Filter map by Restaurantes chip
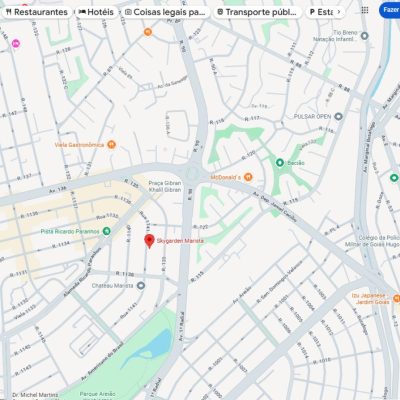The height and width of the screenshot is (400, 400). click(37, 12)
